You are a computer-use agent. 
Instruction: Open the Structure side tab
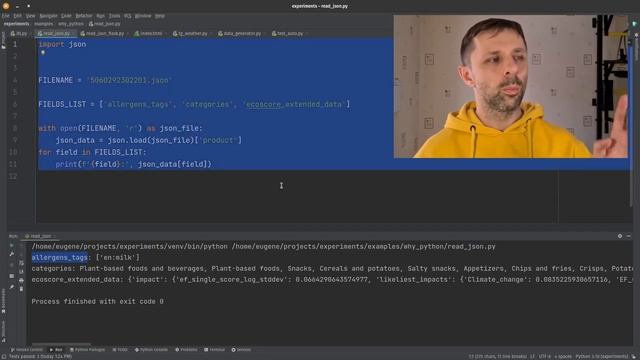(x=3, y=330)
